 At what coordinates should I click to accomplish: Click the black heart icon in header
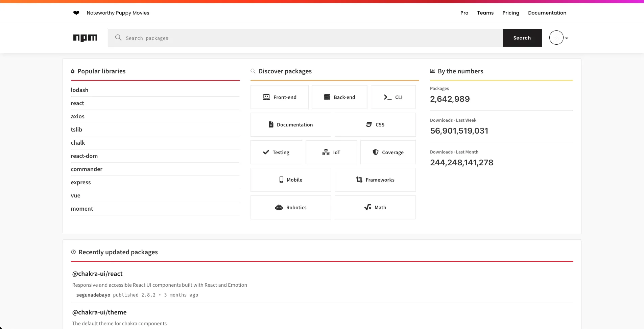pyautogui.click(x=76, y=13)
